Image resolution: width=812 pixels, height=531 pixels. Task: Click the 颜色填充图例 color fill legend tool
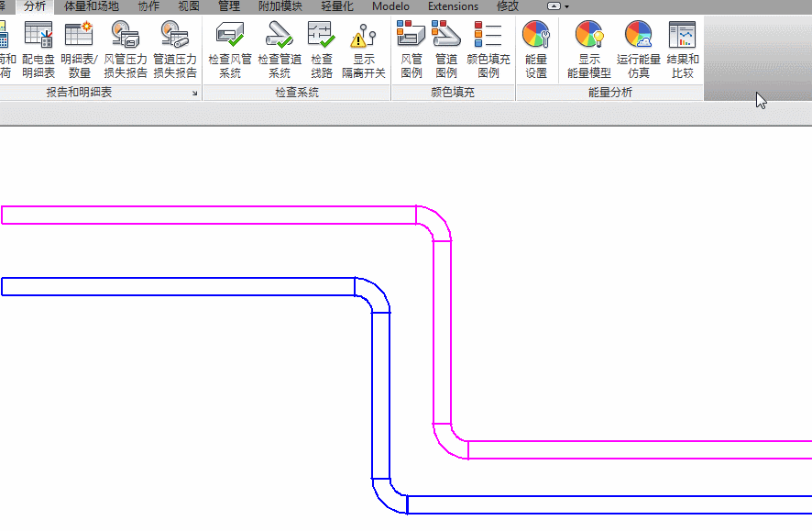[x=488, y=50]
